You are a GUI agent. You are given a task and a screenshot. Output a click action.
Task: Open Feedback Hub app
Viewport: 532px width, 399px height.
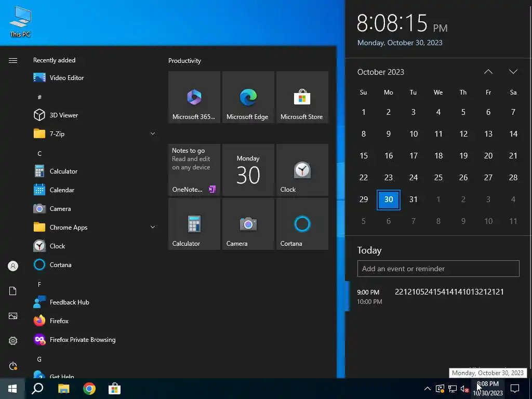coord(95,302)
